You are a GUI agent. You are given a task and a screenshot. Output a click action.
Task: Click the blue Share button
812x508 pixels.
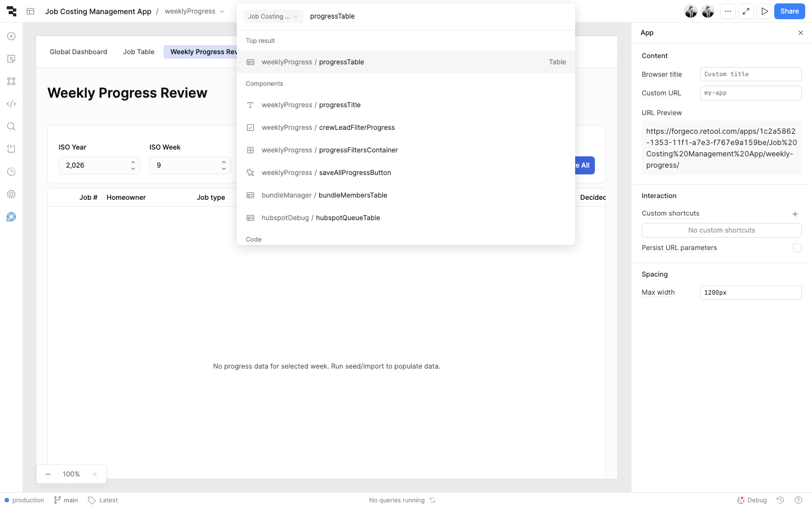point(789,11)
